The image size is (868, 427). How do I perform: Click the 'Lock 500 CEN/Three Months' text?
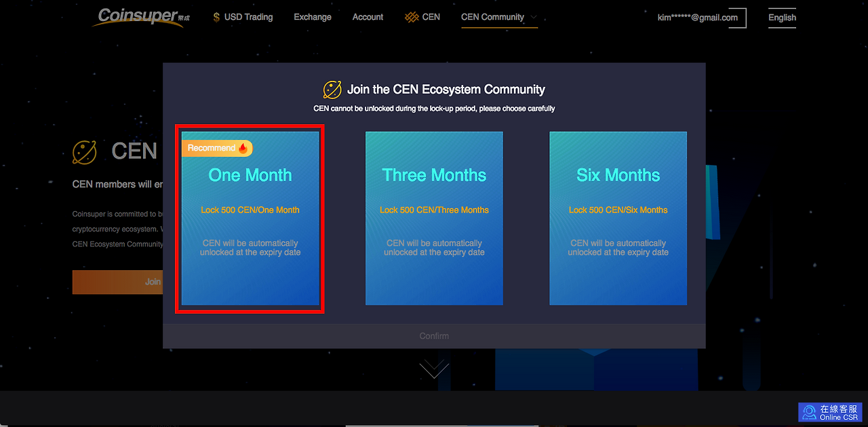click(434, 210)
